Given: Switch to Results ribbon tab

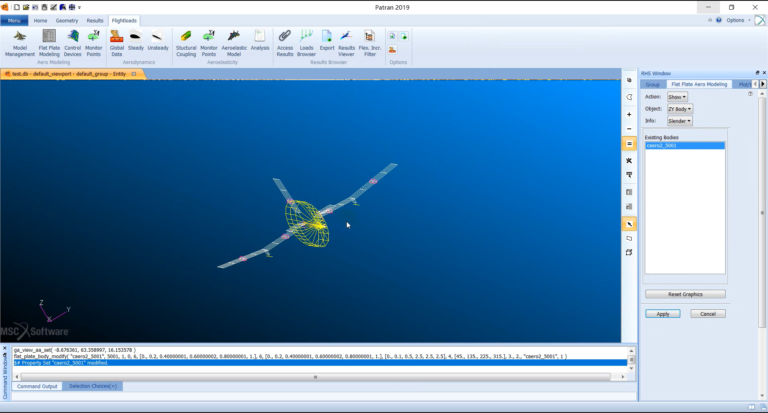Looking at the screenshot, I should pos(95,21).
